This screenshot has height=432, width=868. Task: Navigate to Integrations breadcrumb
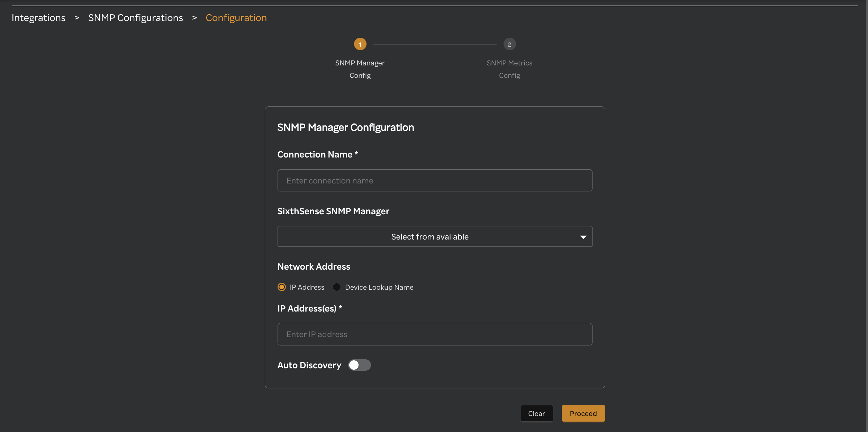click(38, 18)
